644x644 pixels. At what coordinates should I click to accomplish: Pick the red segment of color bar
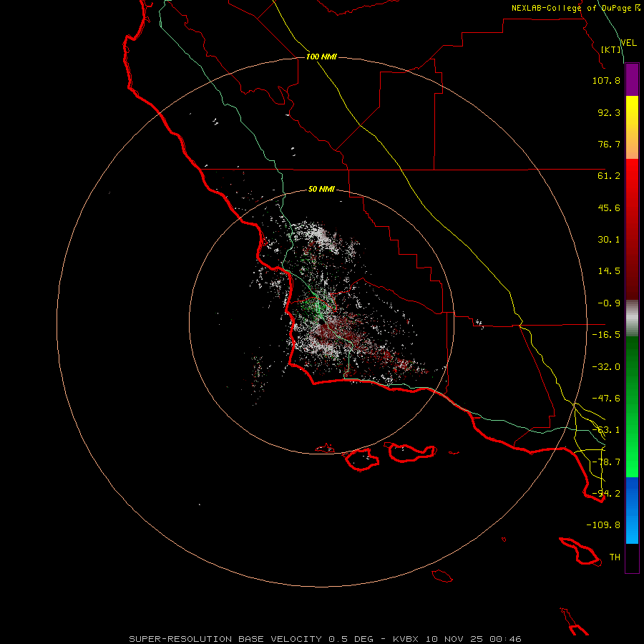(x=632, y=229)
